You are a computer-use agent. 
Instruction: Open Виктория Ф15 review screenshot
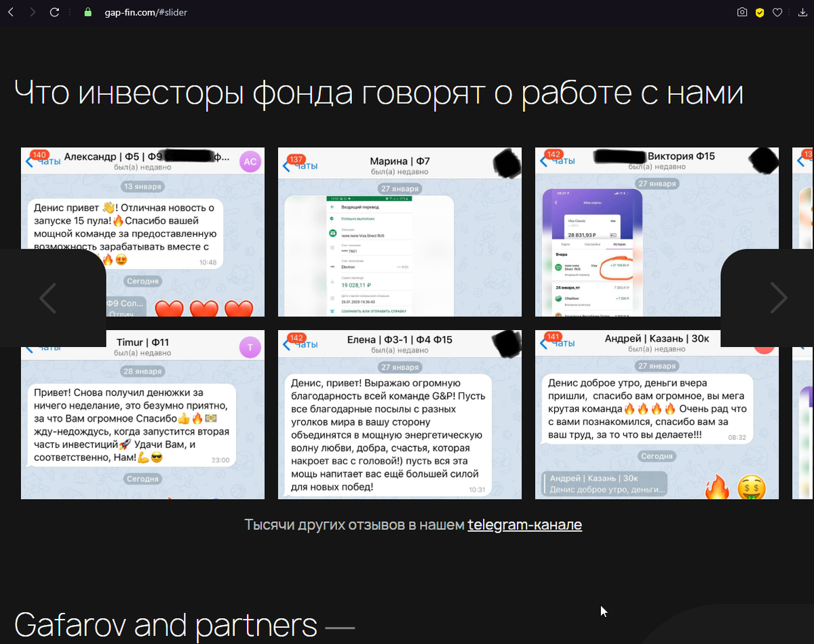point(657,232)
